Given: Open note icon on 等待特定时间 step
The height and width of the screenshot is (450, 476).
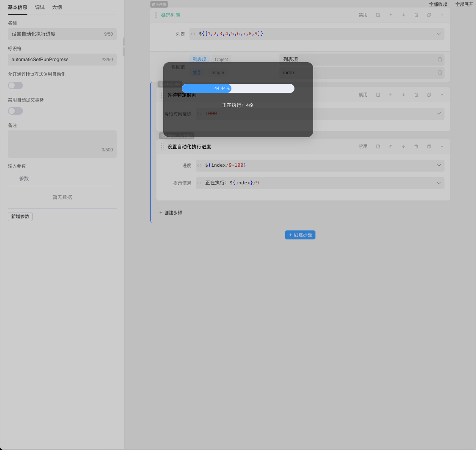Looking at the screenshot, I should 378,95.
